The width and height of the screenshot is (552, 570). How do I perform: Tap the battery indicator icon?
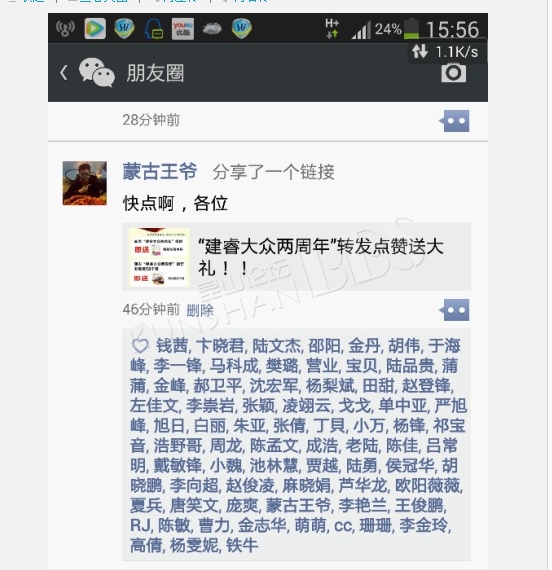[x=411, y=29]
